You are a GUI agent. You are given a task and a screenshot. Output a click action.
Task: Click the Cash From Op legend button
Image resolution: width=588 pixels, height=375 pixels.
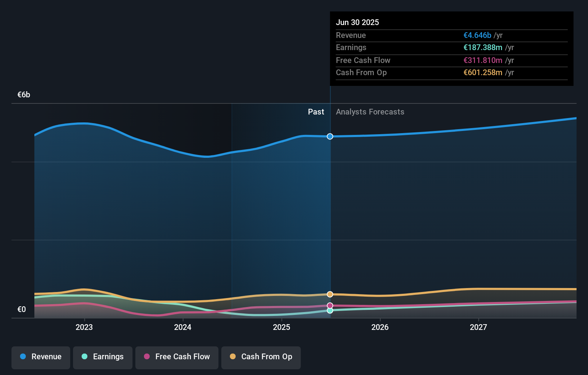coord(261,357)
